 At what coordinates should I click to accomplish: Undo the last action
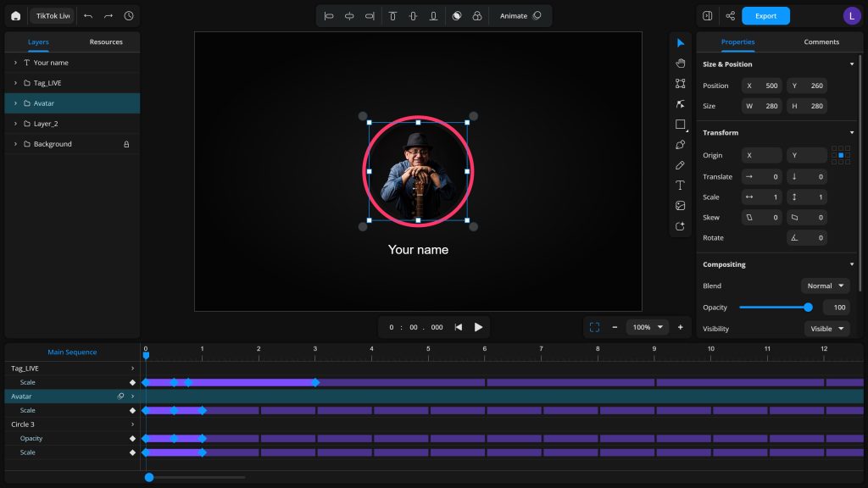pos(88,16)
